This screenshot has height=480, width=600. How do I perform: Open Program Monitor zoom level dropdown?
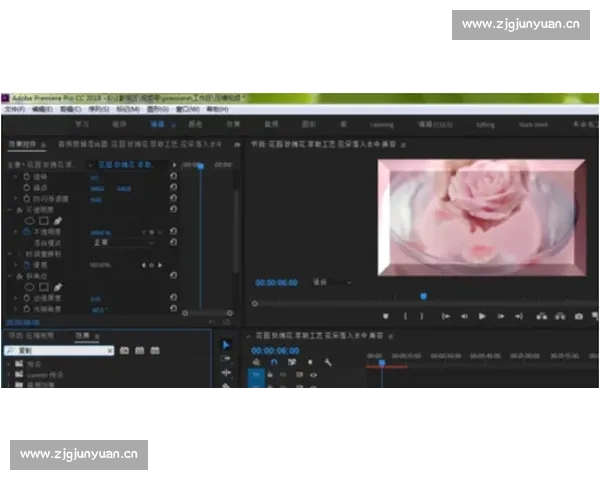332,282
